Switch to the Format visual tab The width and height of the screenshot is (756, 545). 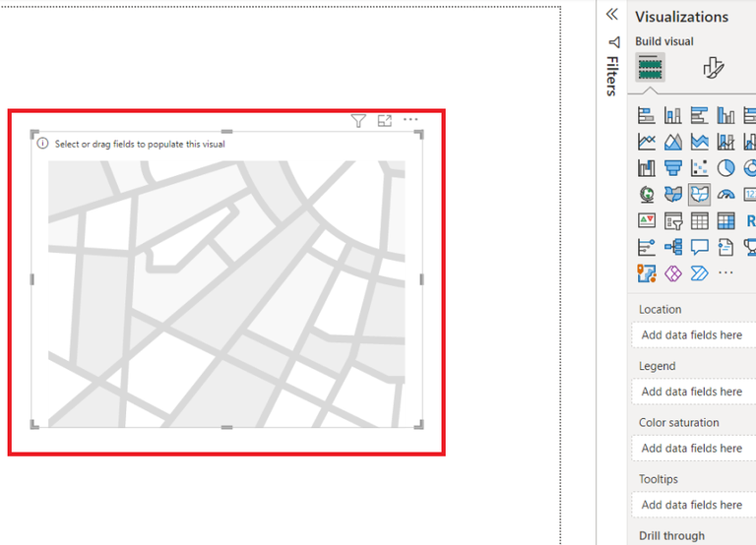[x=713, y=67]
